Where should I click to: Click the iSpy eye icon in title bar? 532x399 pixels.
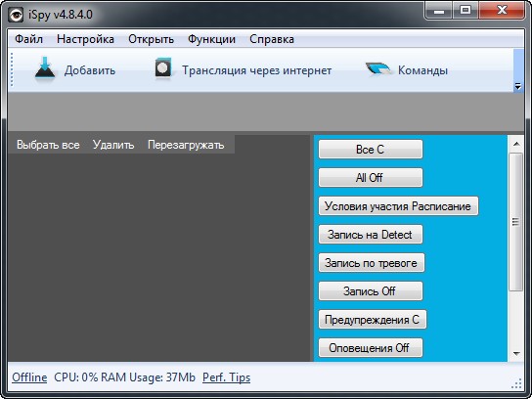pyautogui.click(x=16, y=15)
